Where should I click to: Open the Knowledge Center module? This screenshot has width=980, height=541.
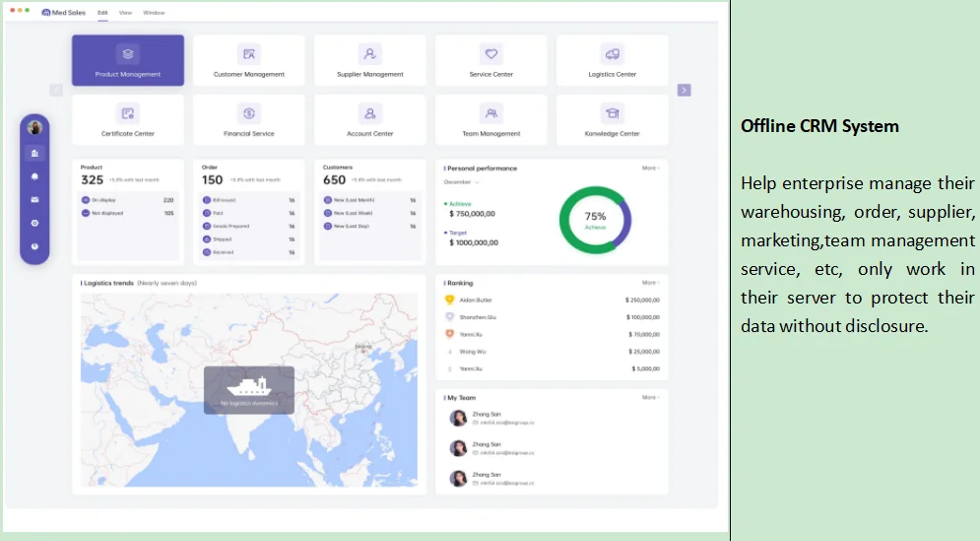(x=612, y=120)
